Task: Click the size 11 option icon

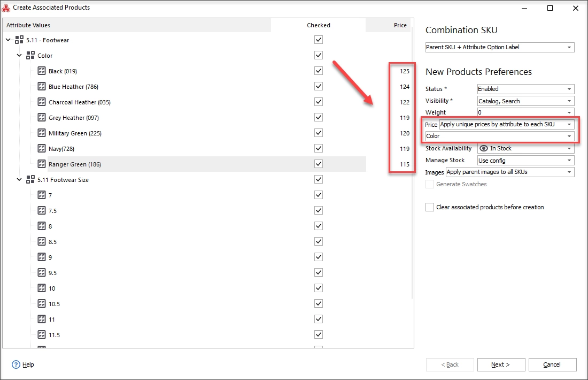Action: [42, 319]
